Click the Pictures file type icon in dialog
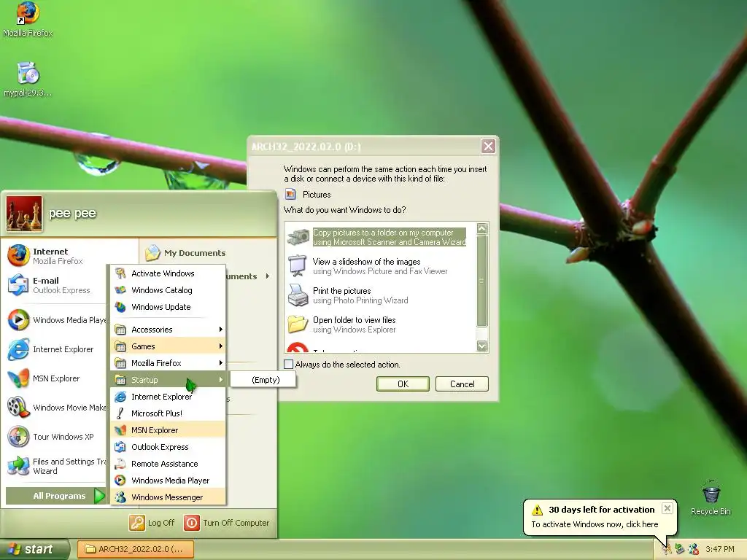747x560 pixels. [290, 194]
